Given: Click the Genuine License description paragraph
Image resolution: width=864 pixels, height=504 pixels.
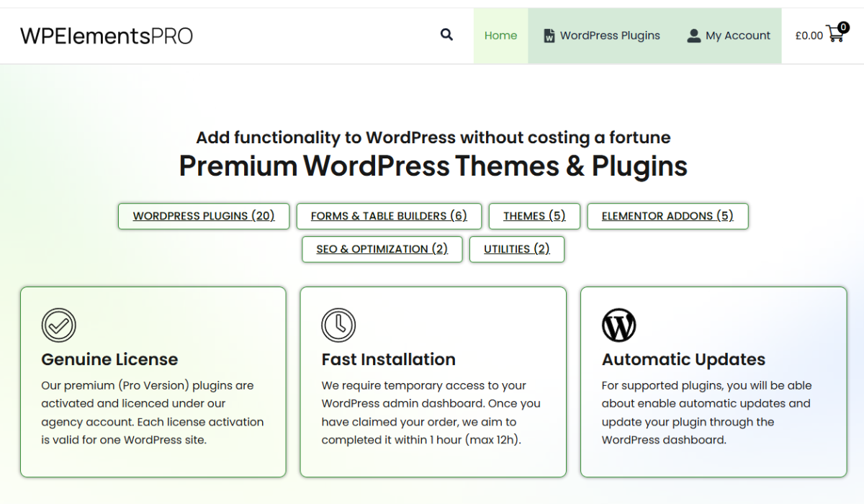Looking at the screenshot, I should (x=153, y=413).
